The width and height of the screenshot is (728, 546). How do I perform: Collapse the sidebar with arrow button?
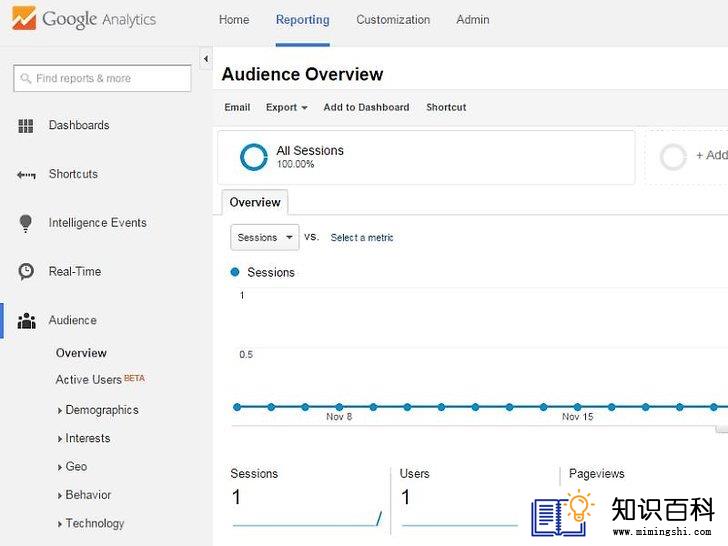206,59
